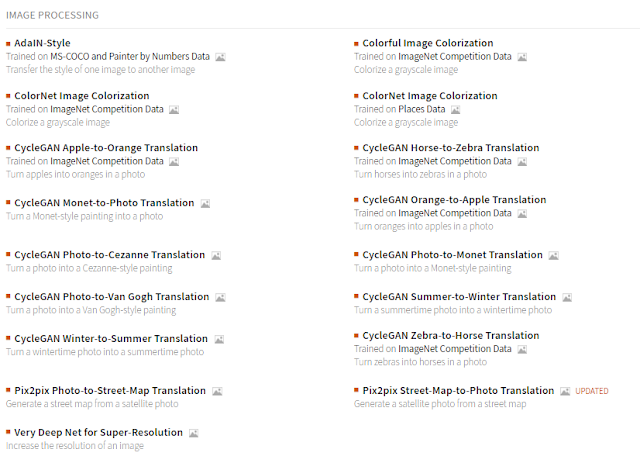
Task: Click image icon under CycleGAN Orange-to-Apple Translation
Action: [x=522, y=214]
